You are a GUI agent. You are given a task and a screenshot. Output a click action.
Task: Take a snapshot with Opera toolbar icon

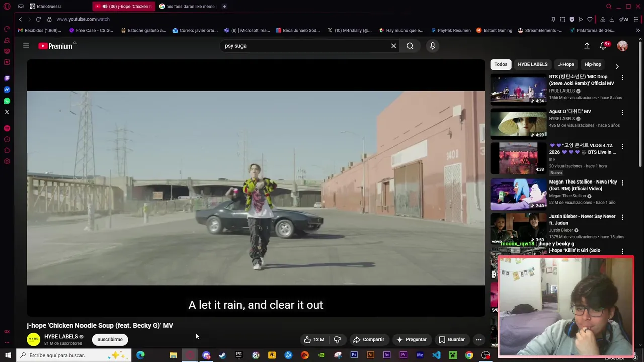click(x=562, y=19)
